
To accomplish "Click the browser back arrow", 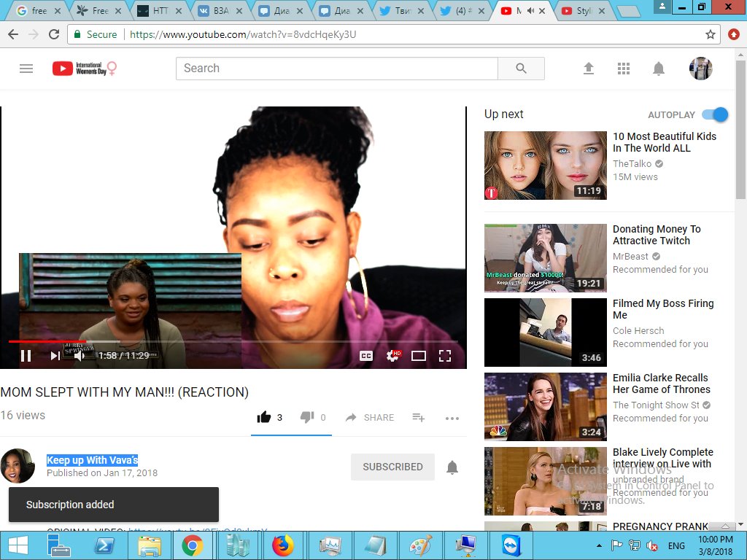I will tap(13, 34).
